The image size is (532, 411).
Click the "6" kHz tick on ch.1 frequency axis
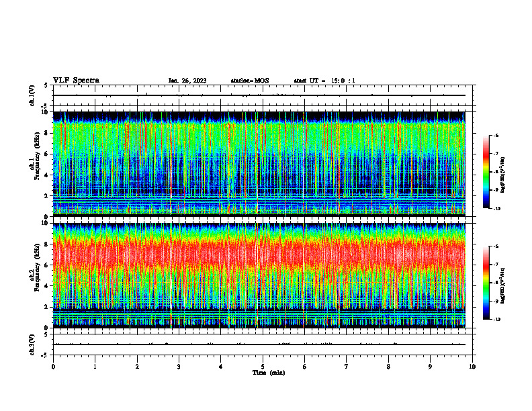click(47, 154)
